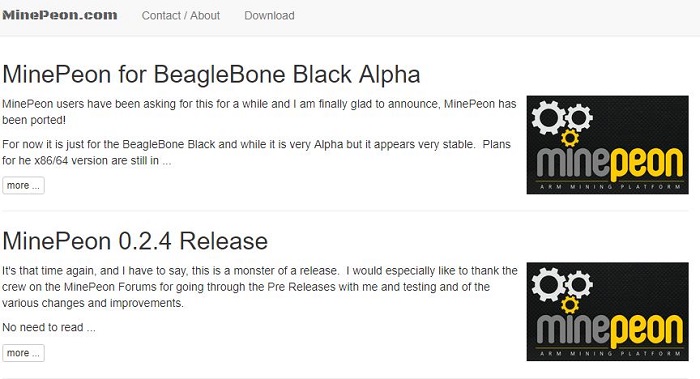Click the yellow 'peon' lettering in the top logo
This screenshot has width=700, height=379.
647,164
